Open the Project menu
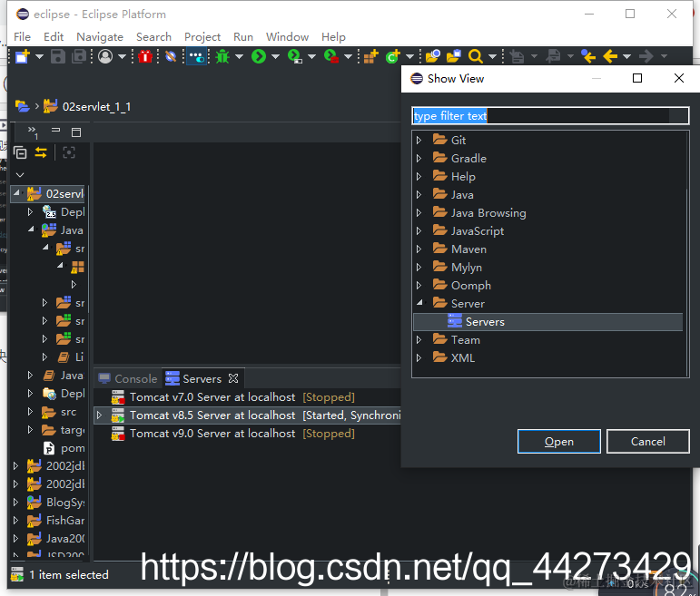This screenshot has height=596, width=700. [x=202, y=37]
